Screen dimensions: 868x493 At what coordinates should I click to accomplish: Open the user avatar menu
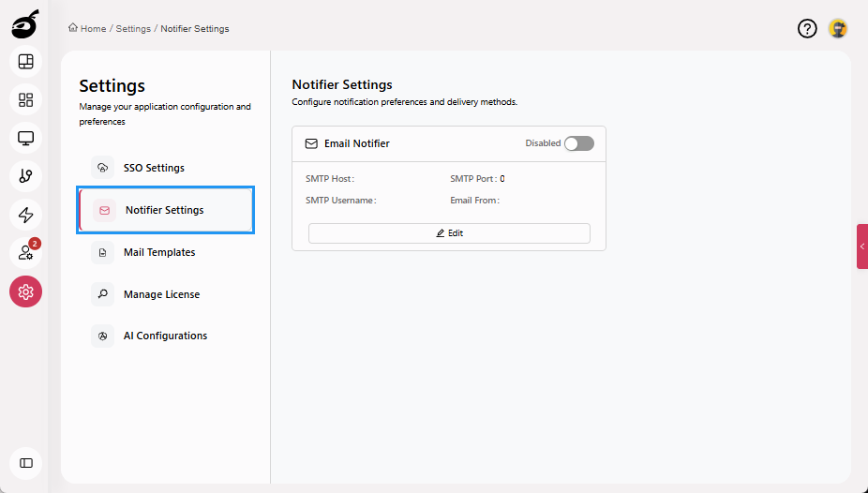(838, 28)
